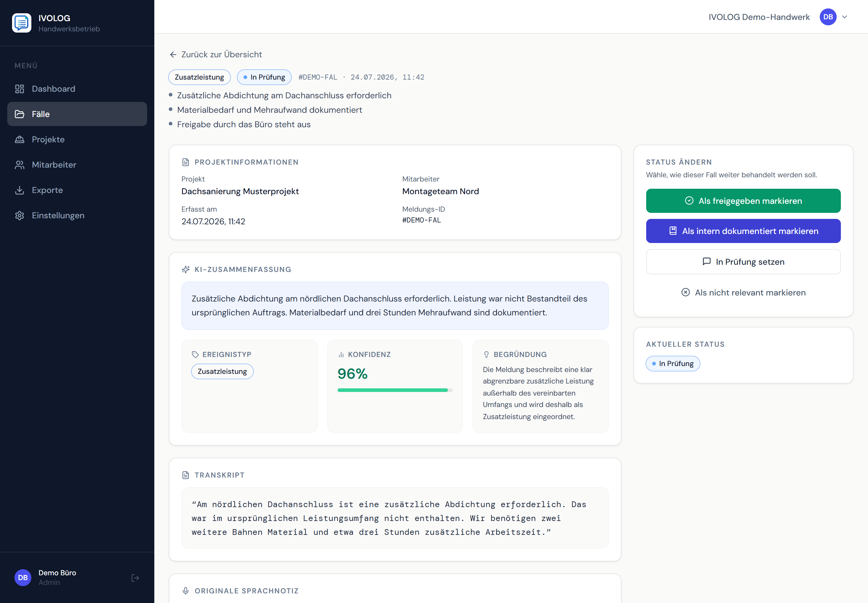Image resolution: width=868 pixels, height=603 pixels.
Task: Click the Mitarbeiter people icon
Action: (19, 165)
